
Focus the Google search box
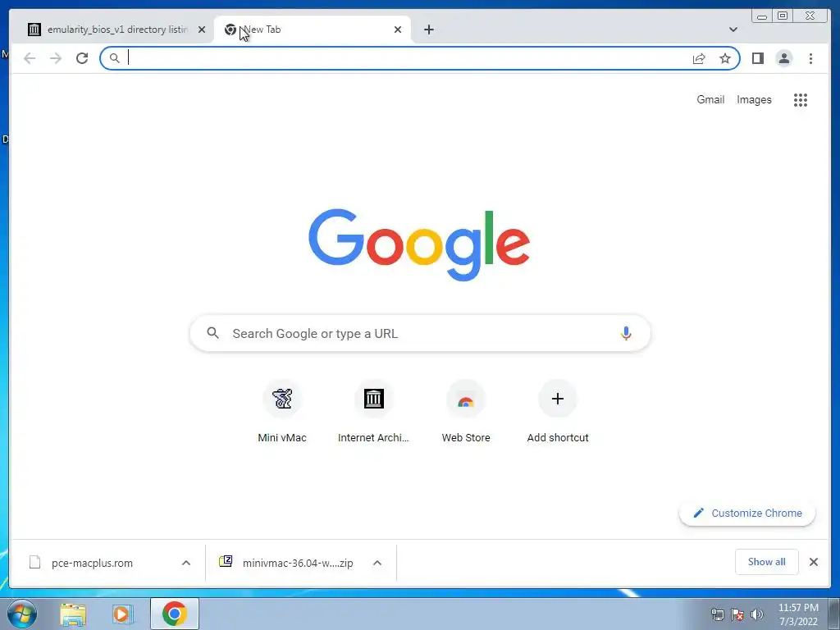420,333
